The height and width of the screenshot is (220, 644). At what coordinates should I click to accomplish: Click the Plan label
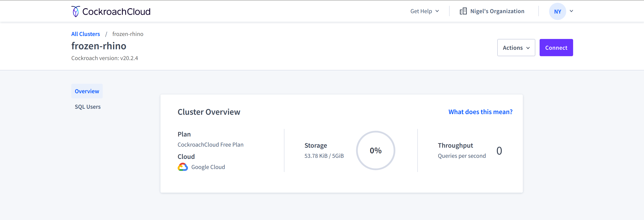tap(184, 134)
